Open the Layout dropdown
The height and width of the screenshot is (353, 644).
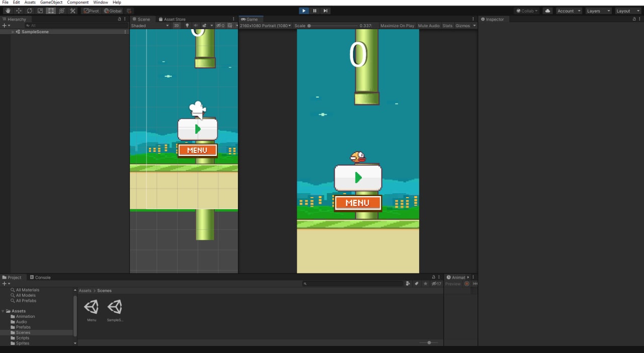[627, 11]
